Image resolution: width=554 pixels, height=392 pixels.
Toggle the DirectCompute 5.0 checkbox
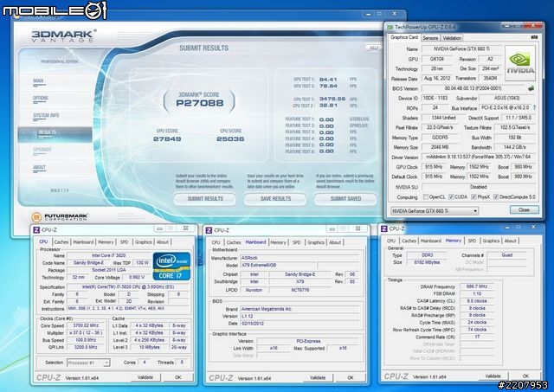pyautogui.click(x=496, y=196)
